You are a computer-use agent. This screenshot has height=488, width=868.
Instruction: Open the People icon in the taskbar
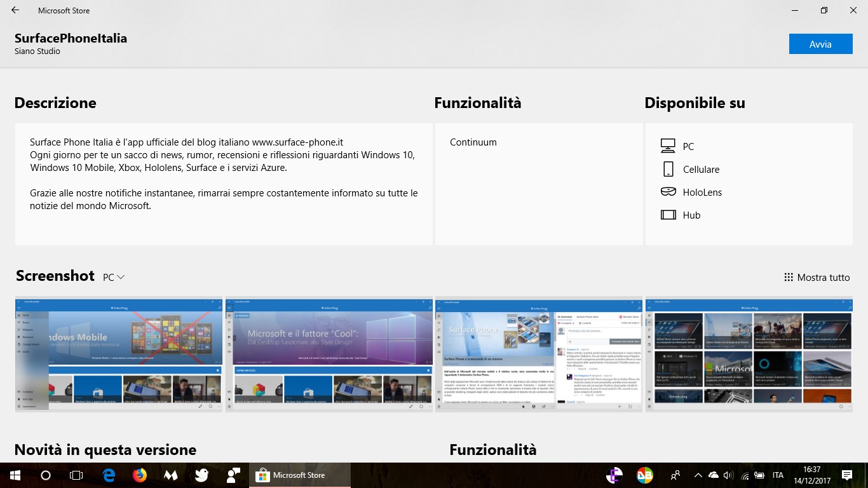(675, 475)
